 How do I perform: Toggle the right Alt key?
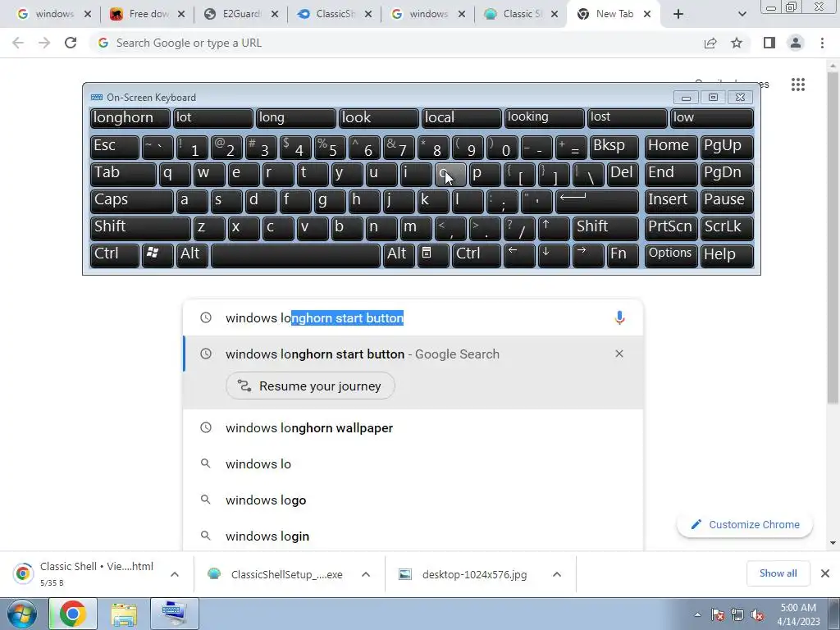click(x=399, y=255)
